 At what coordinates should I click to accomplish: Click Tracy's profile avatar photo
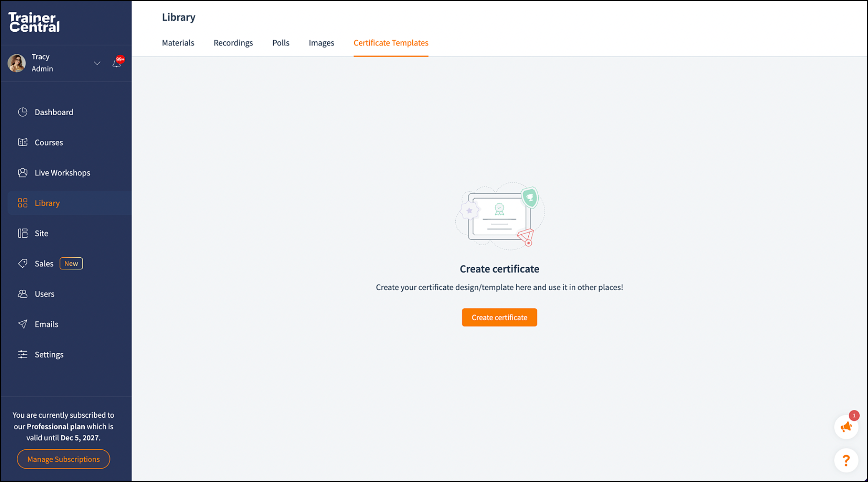[17, 63]
